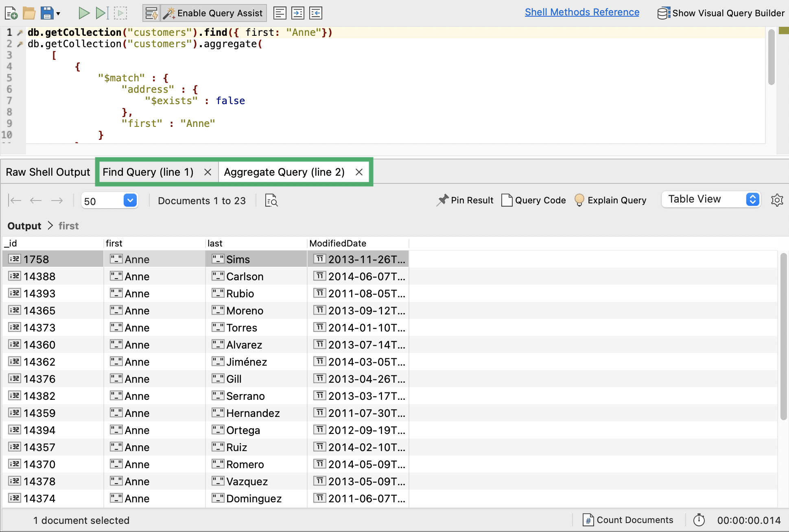Click the search-in-results magnifier icon
Viewport: 789px width, 532px height.
coord(271,201)
